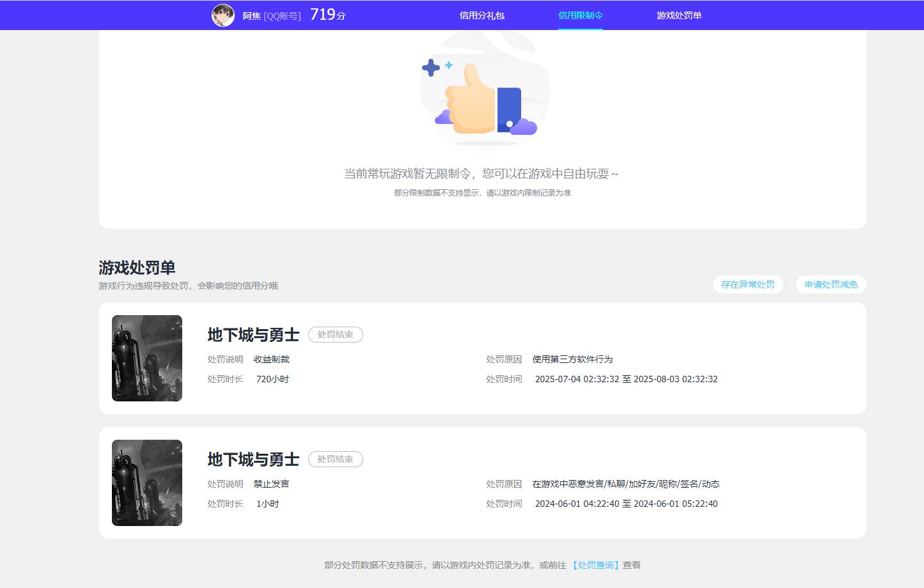Click the 地下城与勇士 title with the 1小时 penalty
The height and width of the screenshot is (588, 924).
[253, 460]
